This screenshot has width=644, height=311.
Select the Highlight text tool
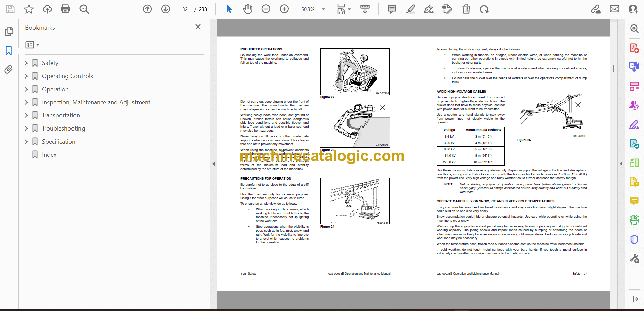[410, 9]
